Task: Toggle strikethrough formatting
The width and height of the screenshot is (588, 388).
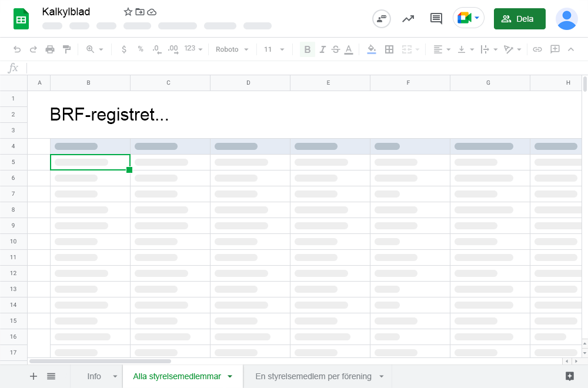Action: click(x=335, y=49)
